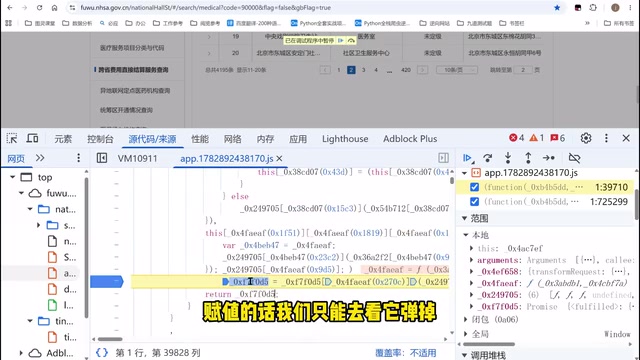640x360 pixels.
Task: Reload the page
Action: click(x=39, y=8)
